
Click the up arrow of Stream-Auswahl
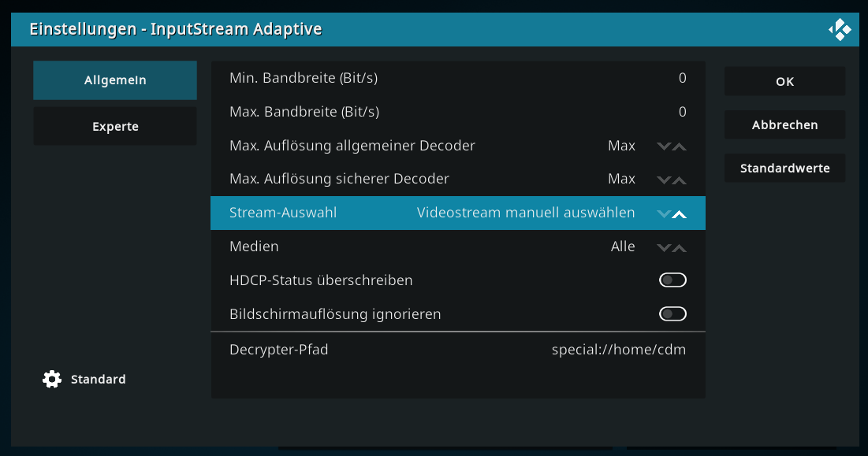(x=680, y=214)
